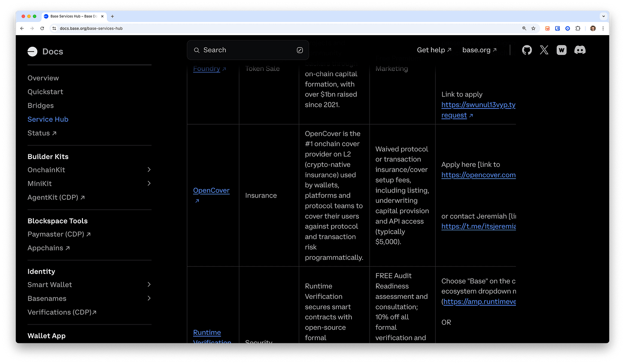Click base.org link in header
This screenshot has width=625, height=364.
click(x=479, y=50)
